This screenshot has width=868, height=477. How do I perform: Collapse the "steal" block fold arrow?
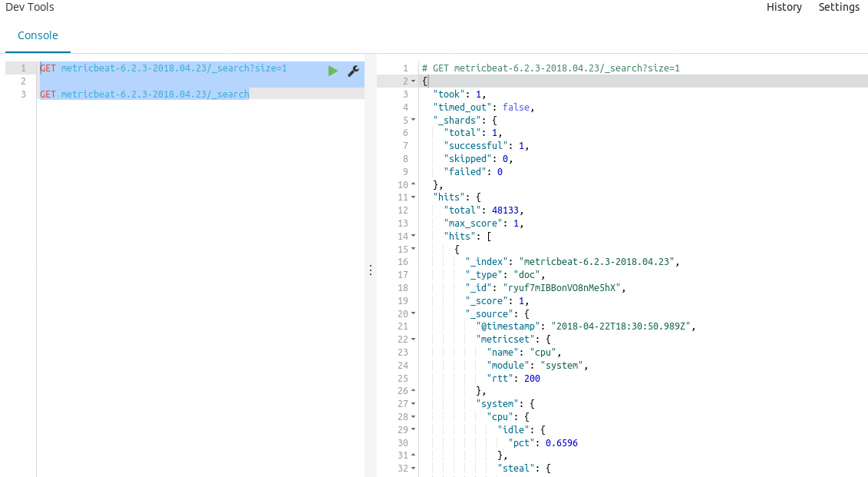[x=413, y=469]
